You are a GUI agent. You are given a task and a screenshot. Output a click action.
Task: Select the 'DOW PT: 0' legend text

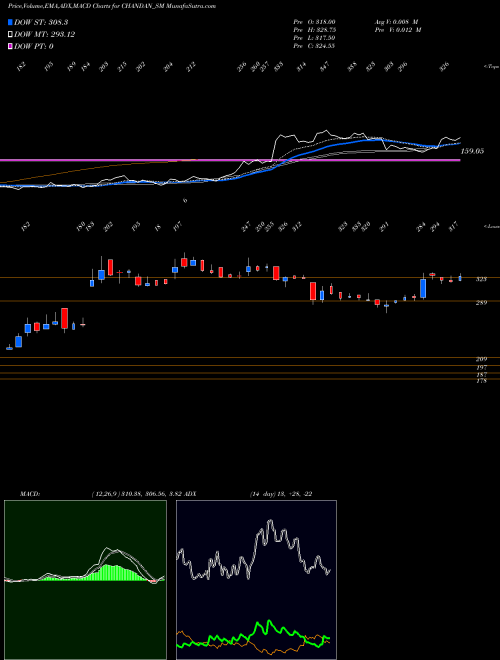click(34, 46)
